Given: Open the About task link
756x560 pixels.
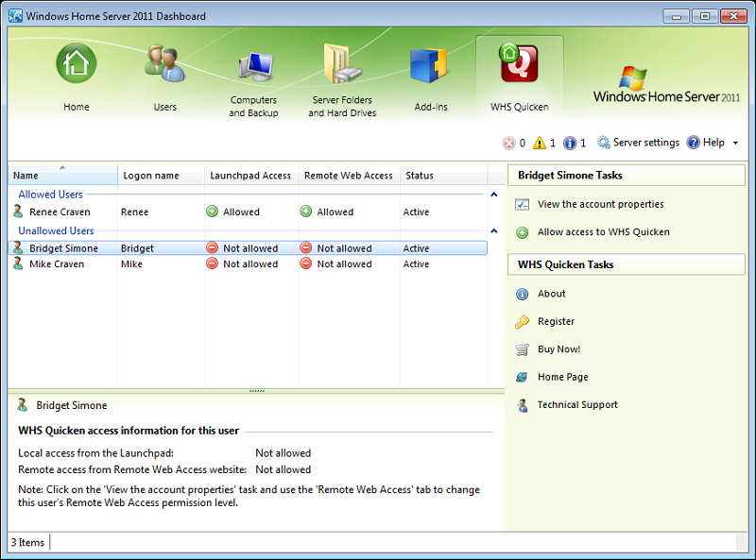Looking at the screenshot, I should point(552,294).
